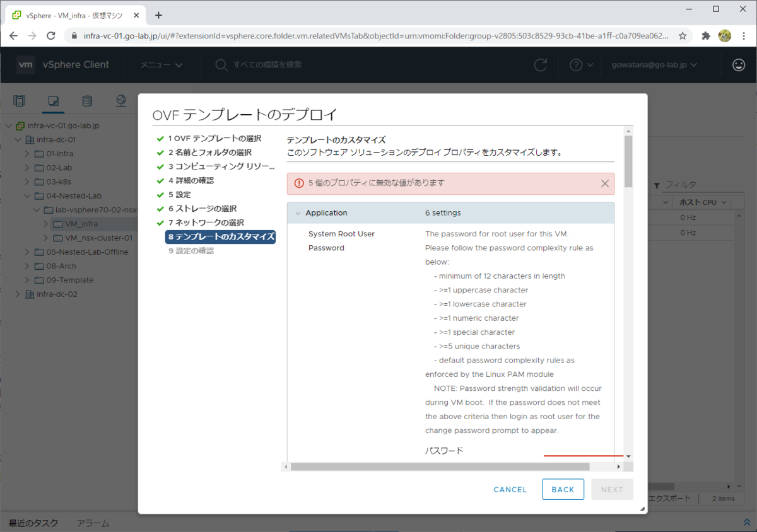Switch to アラーム tab

pos(93,523)
